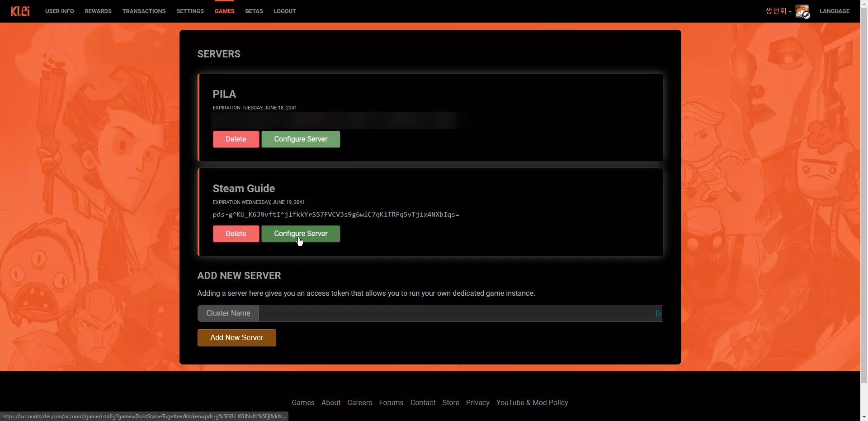The height and width of the screenshot is (421, 868).
Task: Log out via the Logout link
Action: point(285,11)
